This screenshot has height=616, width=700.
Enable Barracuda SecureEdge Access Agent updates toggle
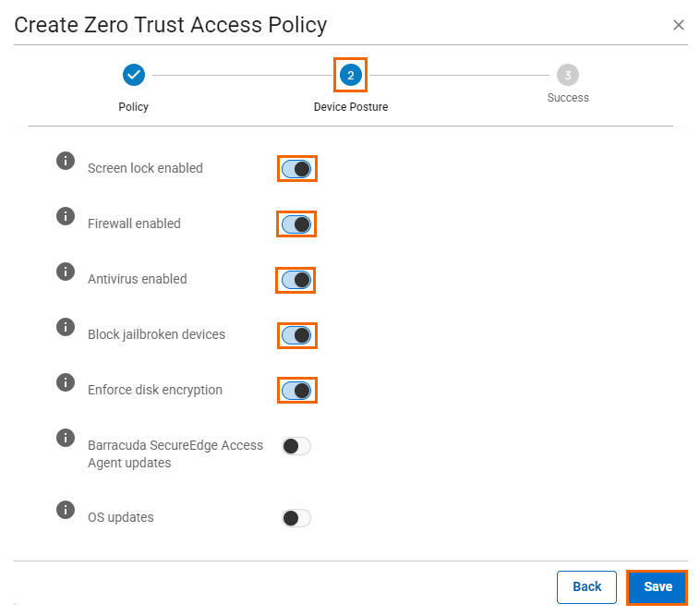pyautogui.click(x=296, y=446)
